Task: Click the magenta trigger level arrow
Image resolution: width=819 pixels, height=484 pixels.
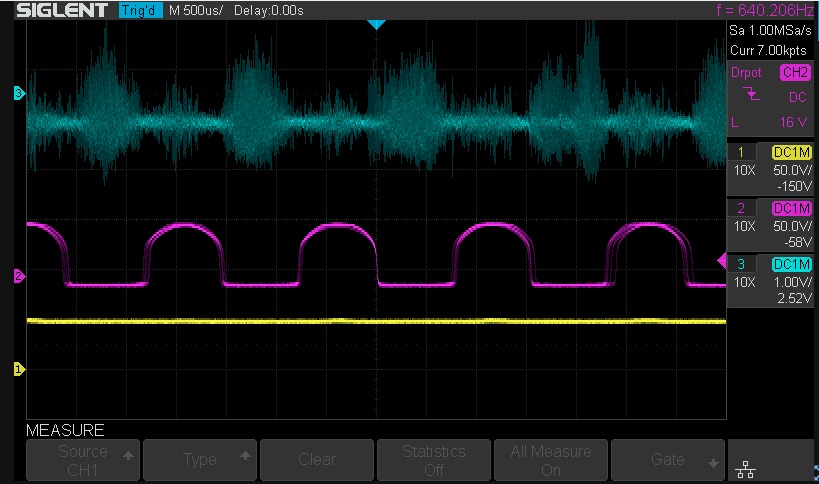Action: click(722, 261)
